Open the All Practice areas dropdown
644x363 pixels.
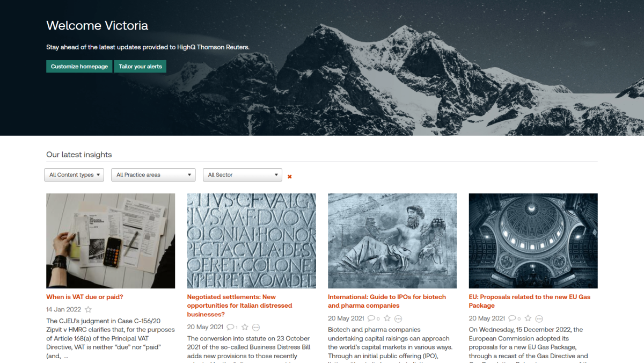pos(153,175)
